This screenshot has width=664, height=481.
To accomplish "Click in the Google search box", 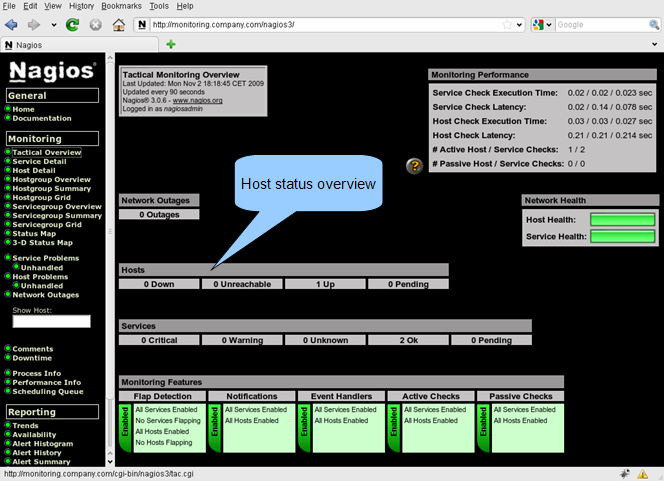I will coord(602,25).
